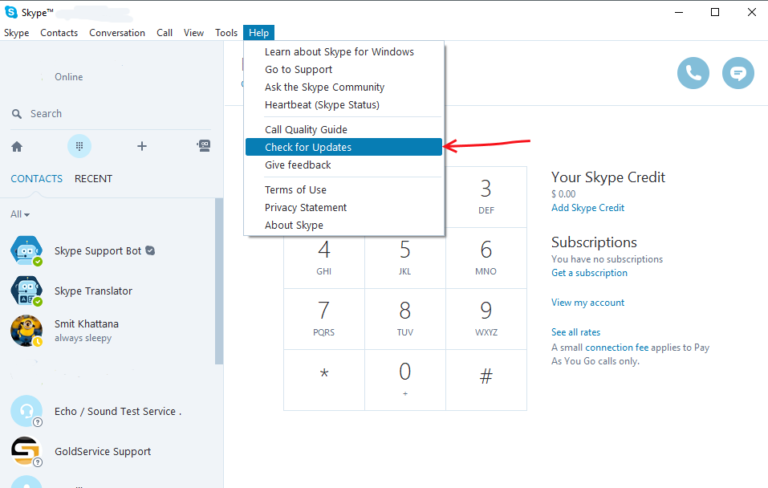Open Privacy Statement entry
The width and height of the screenshot is (768, 488).
344,207
